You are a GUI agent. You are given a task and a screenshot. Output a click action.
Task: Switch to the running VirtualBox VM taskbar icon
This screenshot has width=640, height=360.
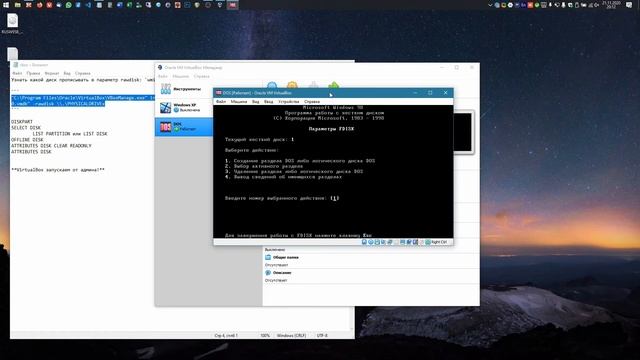click(233, 5)
